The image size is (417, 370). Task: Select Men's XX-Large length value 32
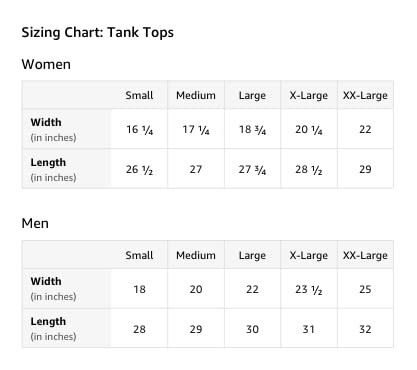[365, 329]
